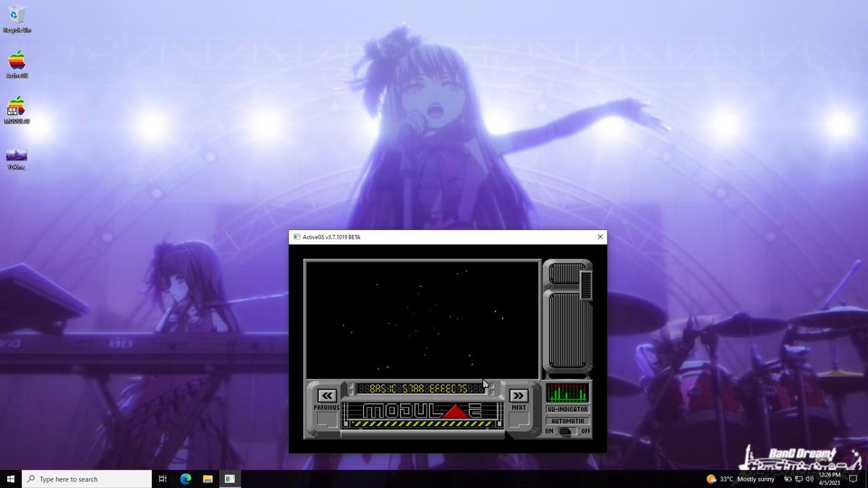Click the starfield effect display screen
This screenshot has height=488, width=868.
pos(422,320)
